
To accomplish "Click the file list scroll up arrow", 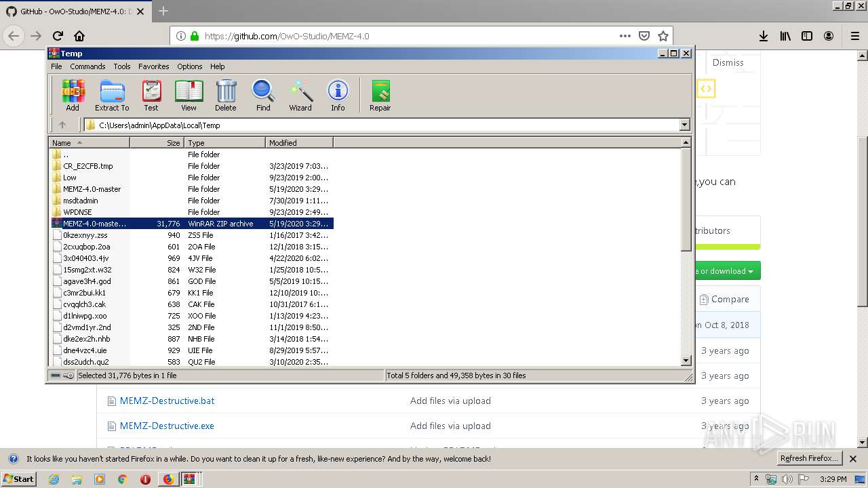I will click(x=686, y=142).
